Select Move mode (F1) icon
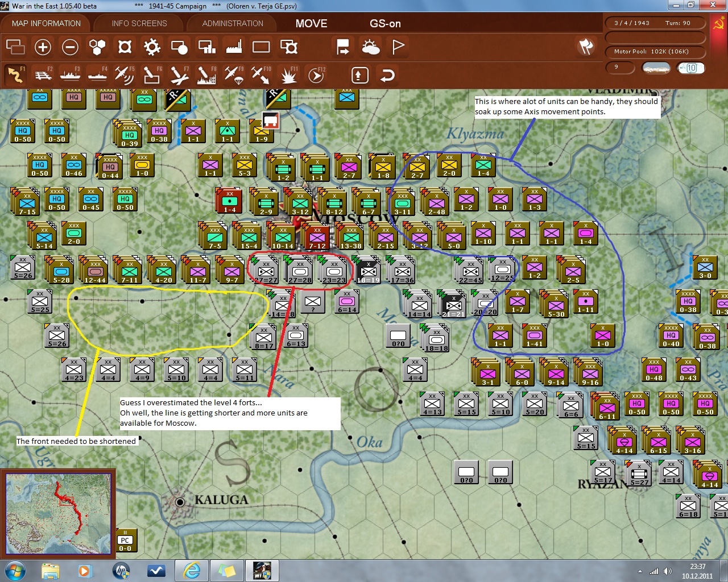 pyautogui.click(x=15, y=74)
